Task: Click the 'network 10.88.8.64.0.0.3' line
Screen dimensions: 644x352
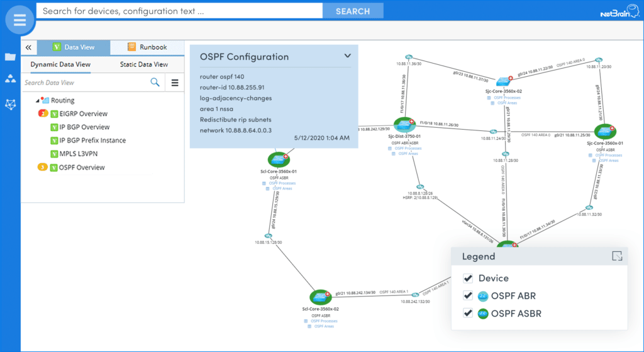Action: click(236, 130)
